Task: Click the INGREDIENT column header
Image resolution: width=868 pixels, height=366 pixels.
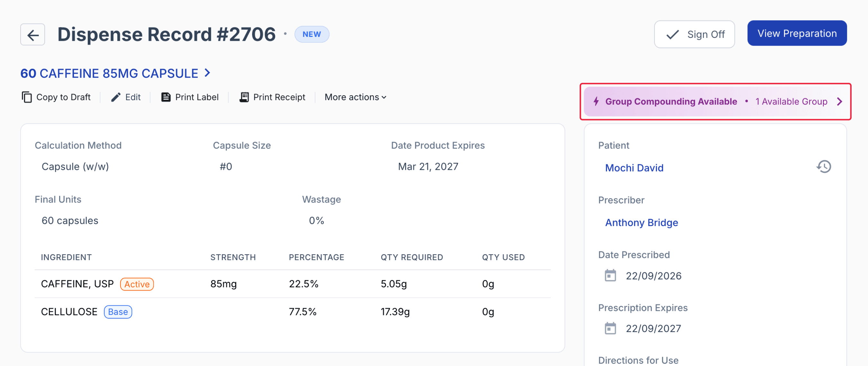Action: click(x=66, y=257)
